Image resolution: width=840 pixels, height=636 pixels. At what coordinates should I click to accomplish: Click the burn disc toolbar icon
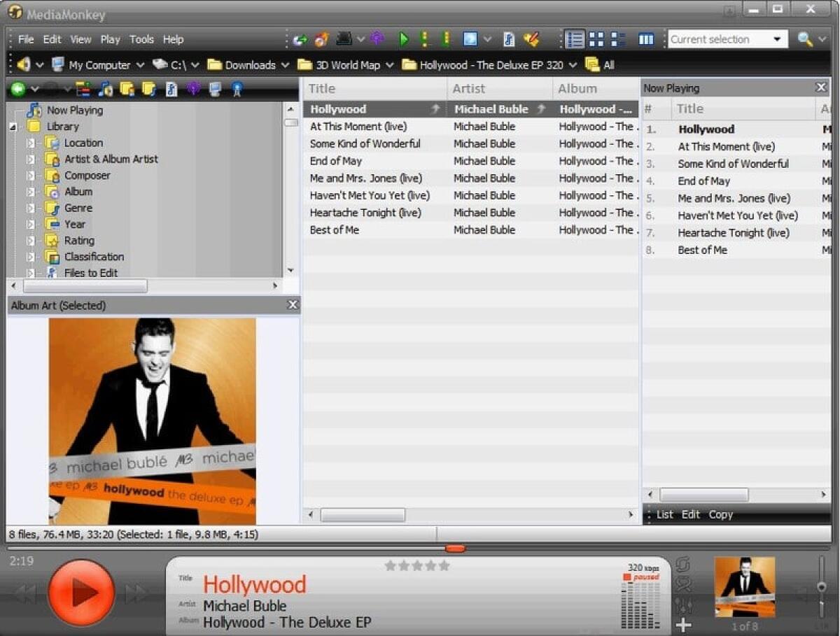[321, 39]
